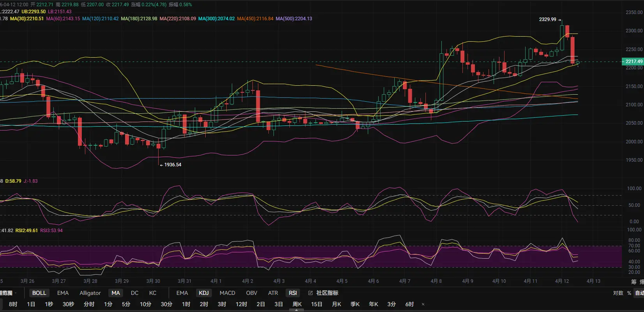Image resolution: width=644 pixels, height=312 pixels.
Task: Disable the RSI sub-indicator
Action: click(293, 293)
